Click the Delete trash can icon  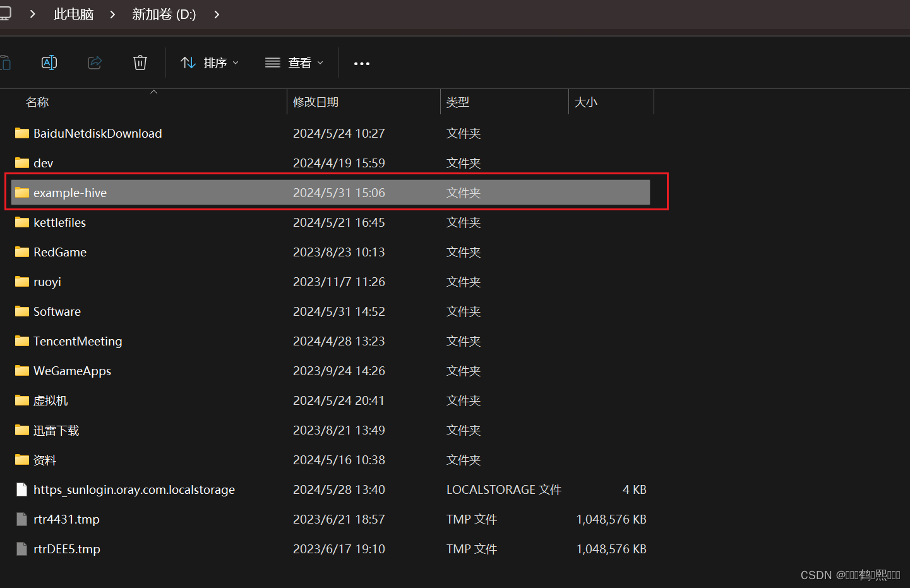[140, 63]
